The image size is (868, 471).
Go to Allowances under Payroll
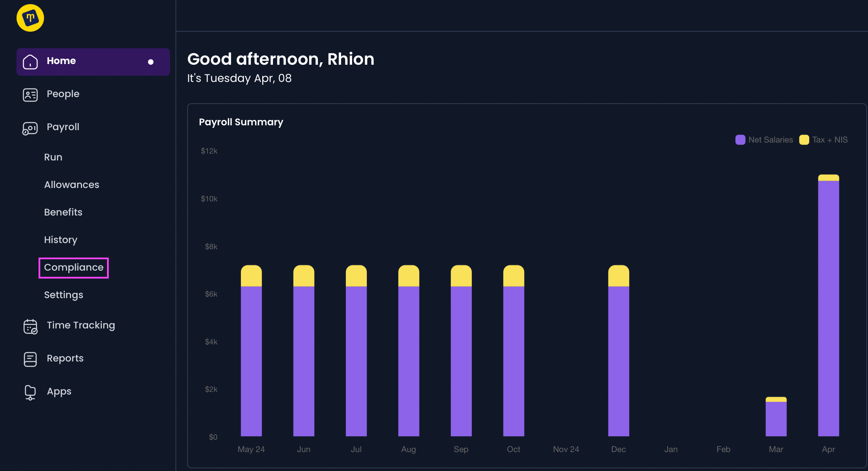click(72, 185)
